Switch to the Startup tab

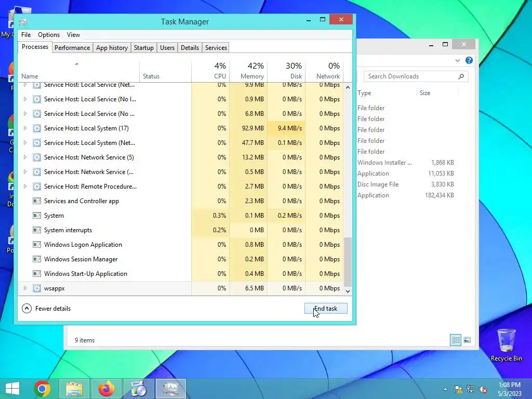(144, 48)
